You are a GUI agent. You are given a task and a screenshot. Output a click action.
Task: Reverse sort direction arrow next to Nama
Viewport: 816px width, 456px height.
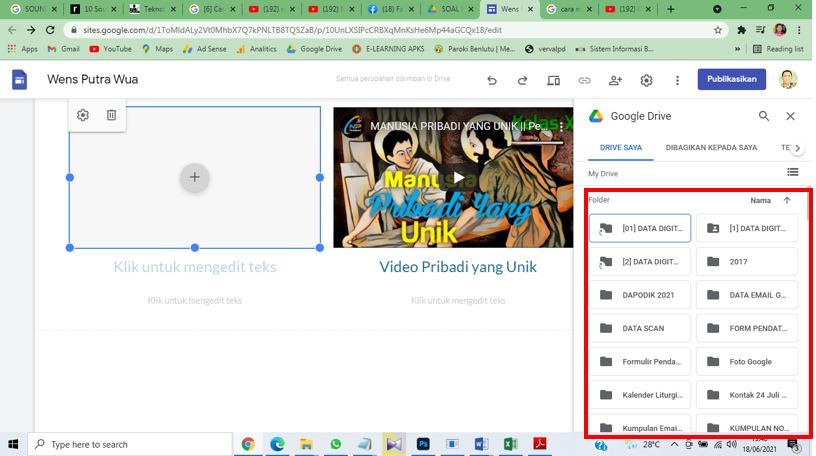coord(787,200)
